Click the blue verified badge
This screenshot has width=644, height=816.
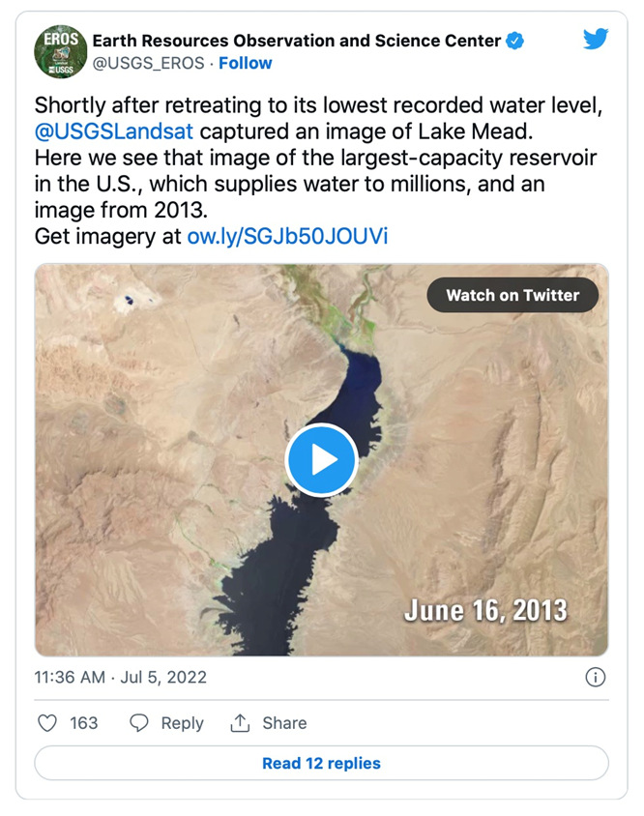click(x=516, y=41)
